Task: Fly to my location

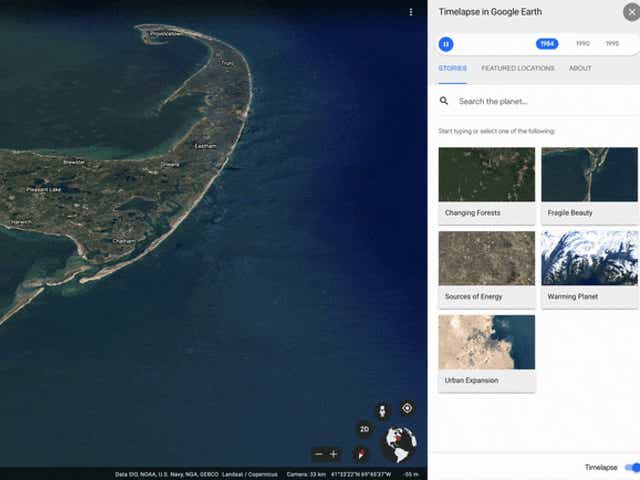Action: tap(407, 408)
